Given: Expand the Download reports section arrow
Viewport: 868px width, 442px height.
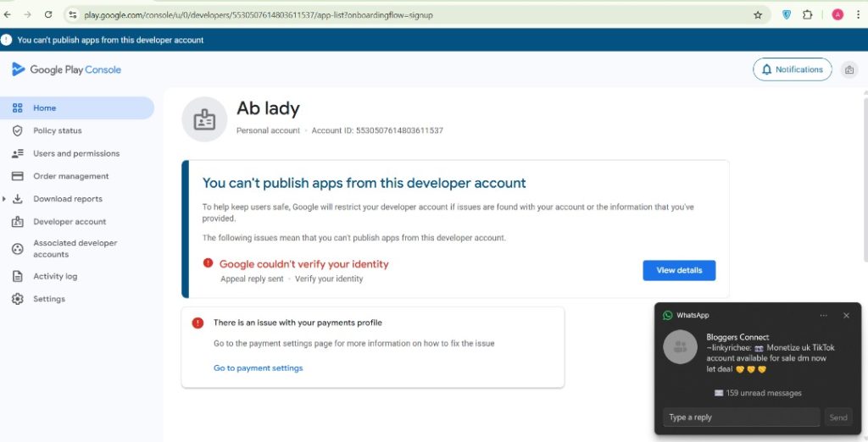Looking at the screenshot, I should pyautogui.click(x=6, y=199).
